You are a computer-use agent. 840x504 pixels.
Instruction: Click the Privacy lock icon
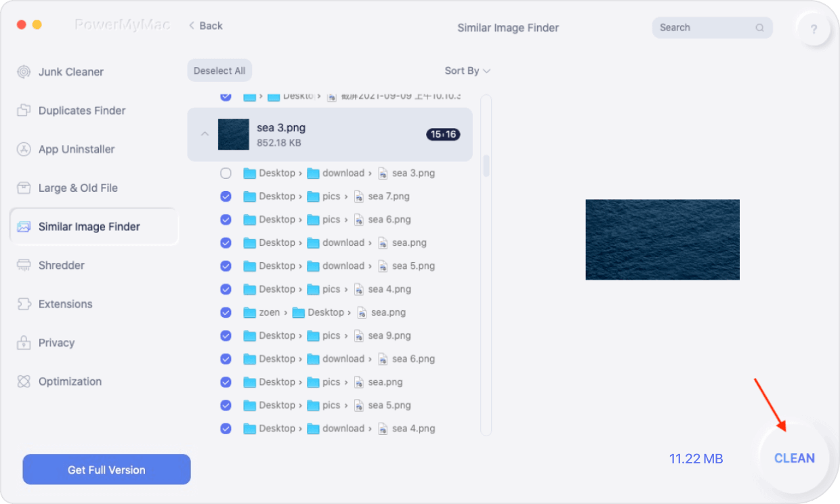[24, 343]
